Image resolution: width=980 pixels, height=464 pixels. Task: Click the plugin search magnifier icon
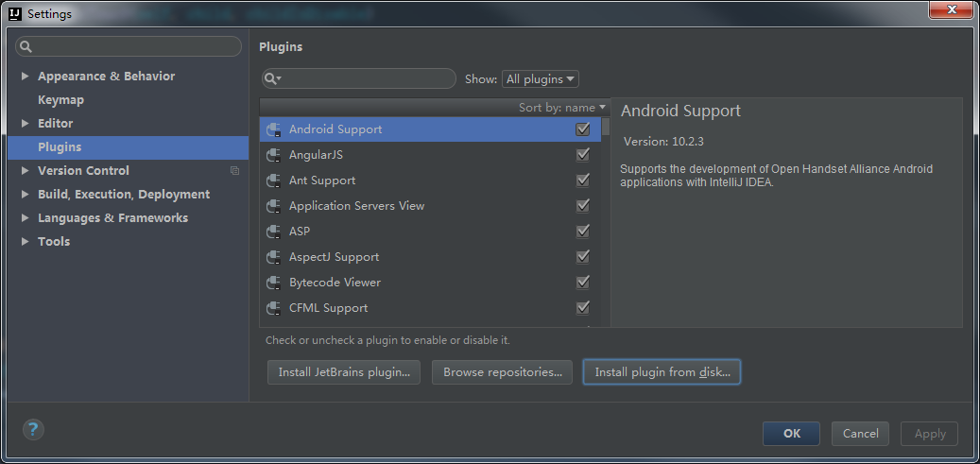pos(272,78)
